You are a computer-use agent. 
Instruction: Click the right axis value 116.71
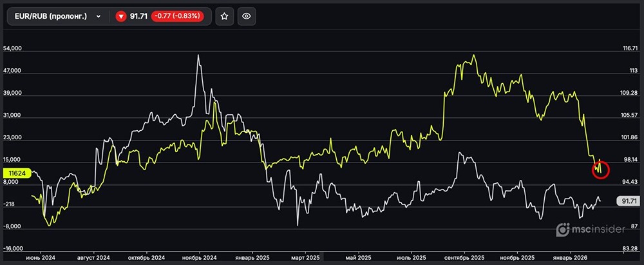click(x=630, y=48)
